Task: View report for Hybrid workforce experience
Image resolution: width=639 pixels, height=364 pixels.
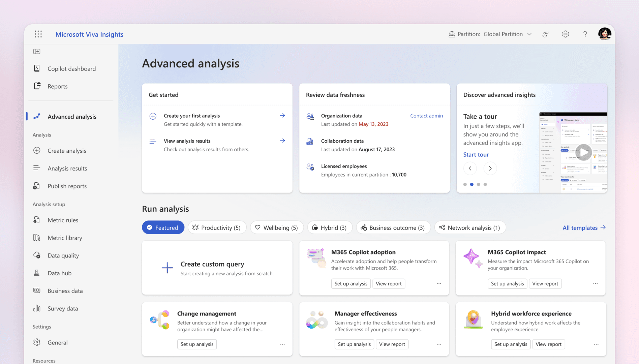Action: [x=548, y=344]
